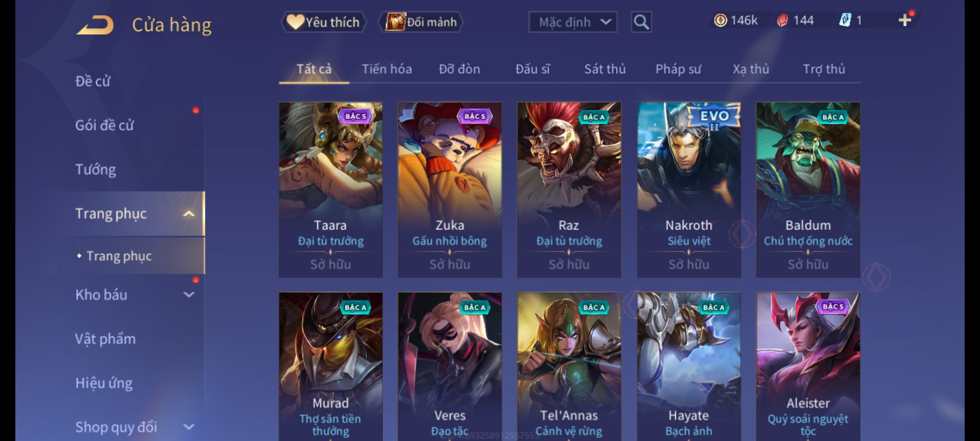980x441 pixels.
Task: Tap the heart icon in Yêu thích
Action: pos(295,22)
